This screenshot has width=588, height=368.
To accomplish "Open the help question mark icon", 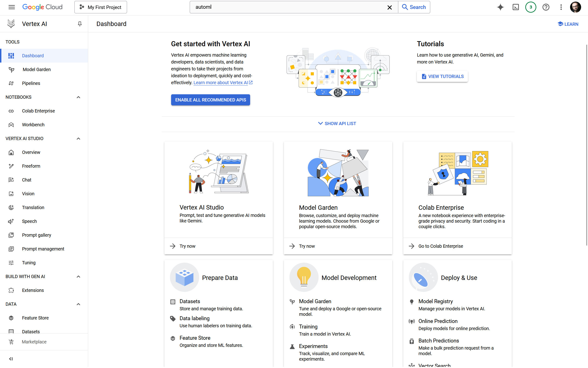I will tap(546, 7).
